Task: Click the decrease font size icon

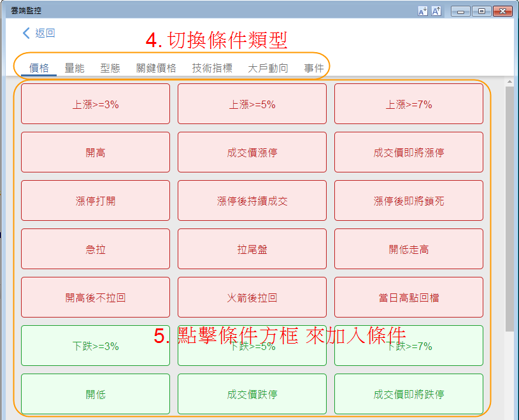Action: tap(423, 11)
